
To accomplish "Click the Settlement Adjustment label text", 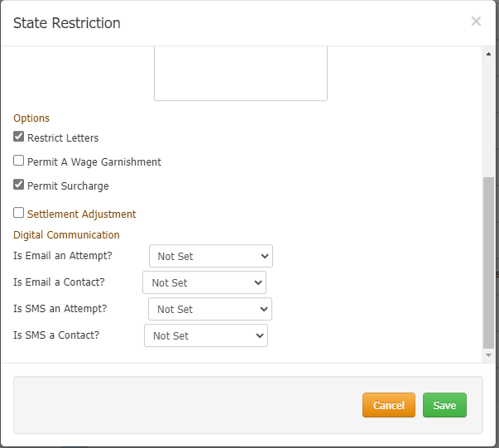I will [x=81, y=214].
